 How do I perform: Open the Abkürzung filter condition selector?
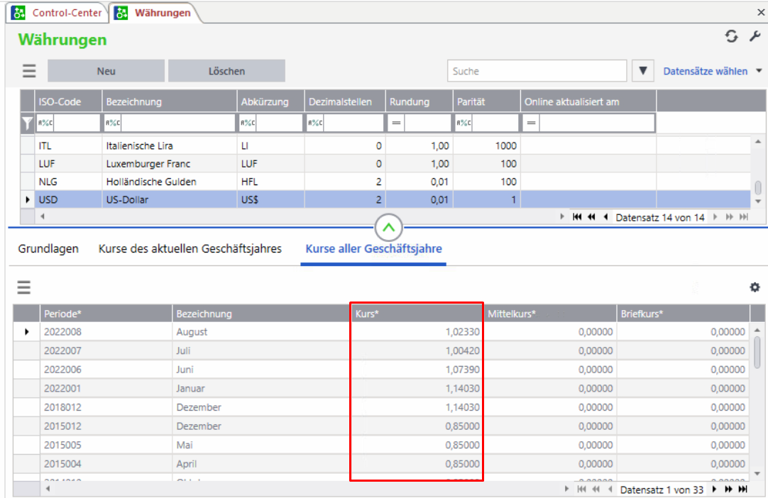[247, 123]
